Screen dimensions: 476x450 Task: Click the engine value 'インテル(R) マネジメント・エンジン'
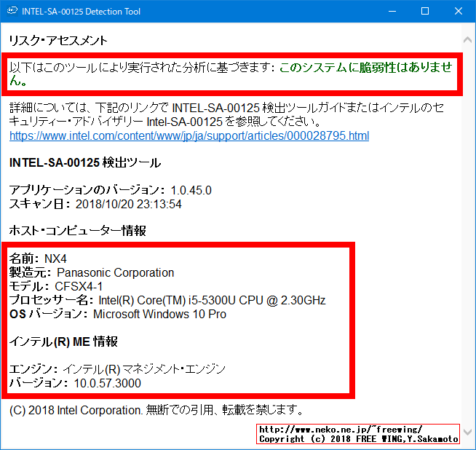[144, 369]
